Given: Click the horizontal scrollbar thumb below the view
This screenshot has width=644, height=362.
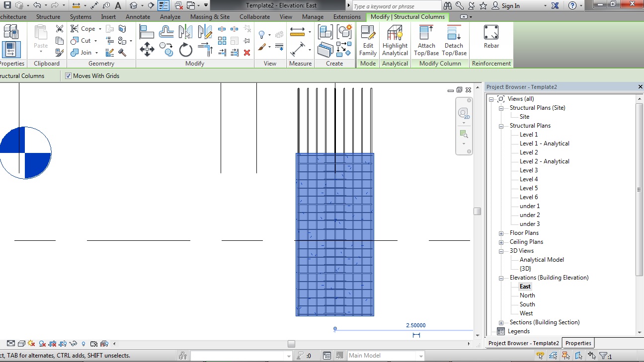Looking at the screenshot, I should (291, 344).
